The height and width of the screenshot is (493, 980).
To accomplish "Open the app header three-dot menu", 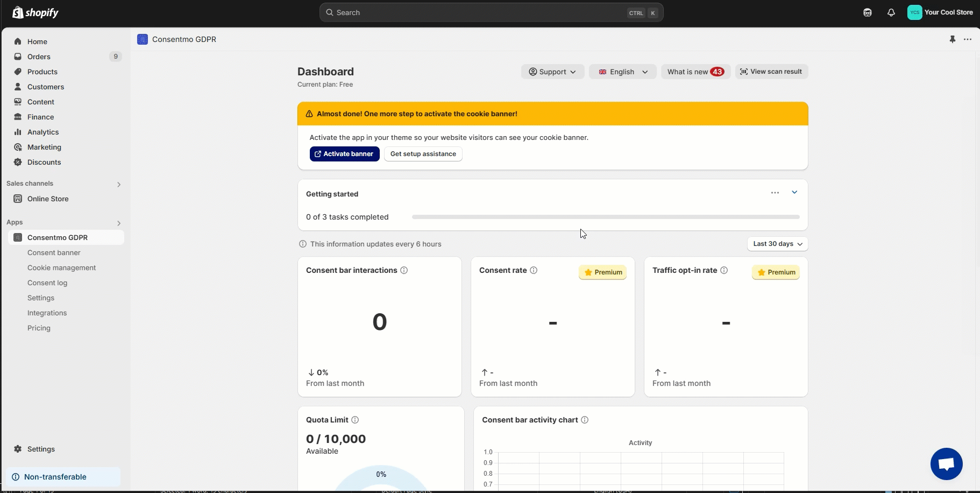I will (x=968, y=39).
